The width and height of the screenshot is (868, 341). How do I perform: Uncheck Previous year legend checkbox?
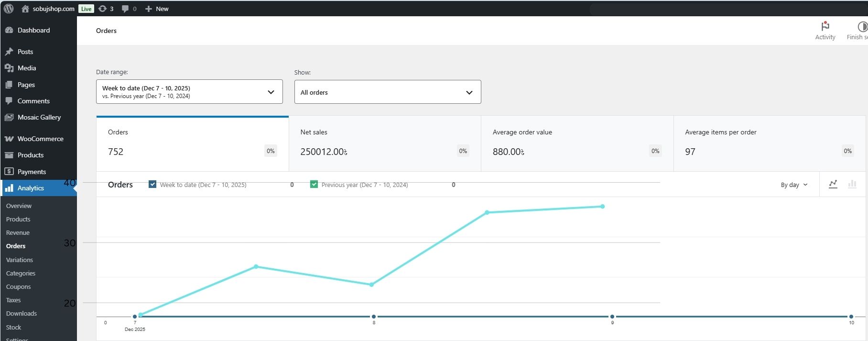point(314,184)
